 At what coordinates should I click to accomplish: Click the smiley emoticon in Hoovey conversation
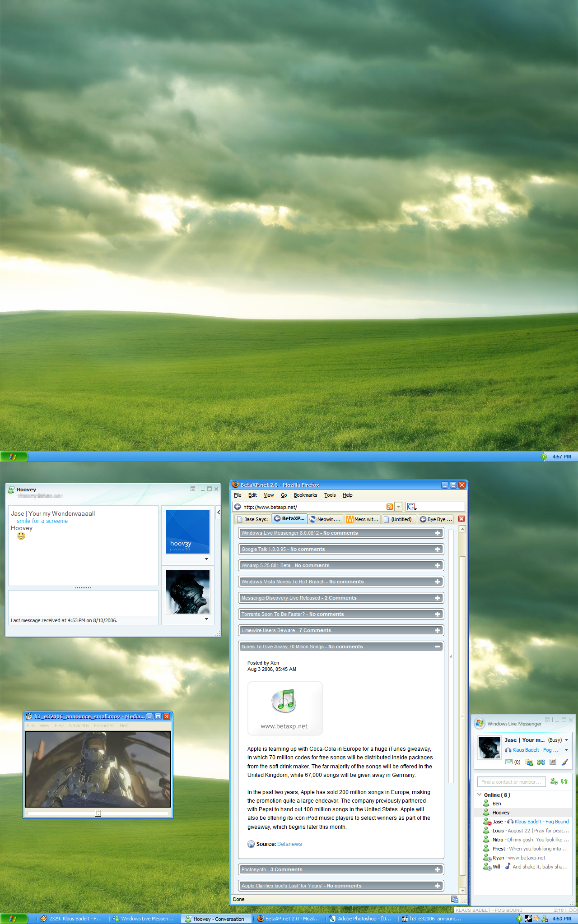click(x=21, y=536)
